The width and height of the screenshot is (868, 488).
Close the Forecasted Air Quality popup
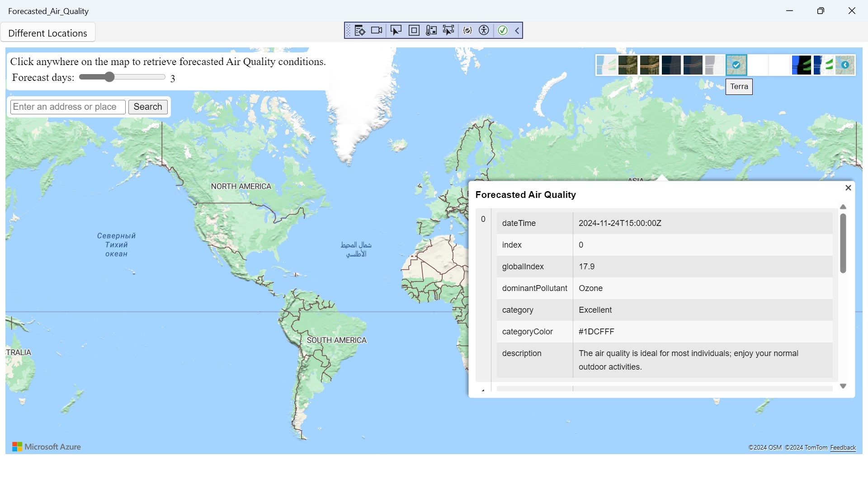848,188
